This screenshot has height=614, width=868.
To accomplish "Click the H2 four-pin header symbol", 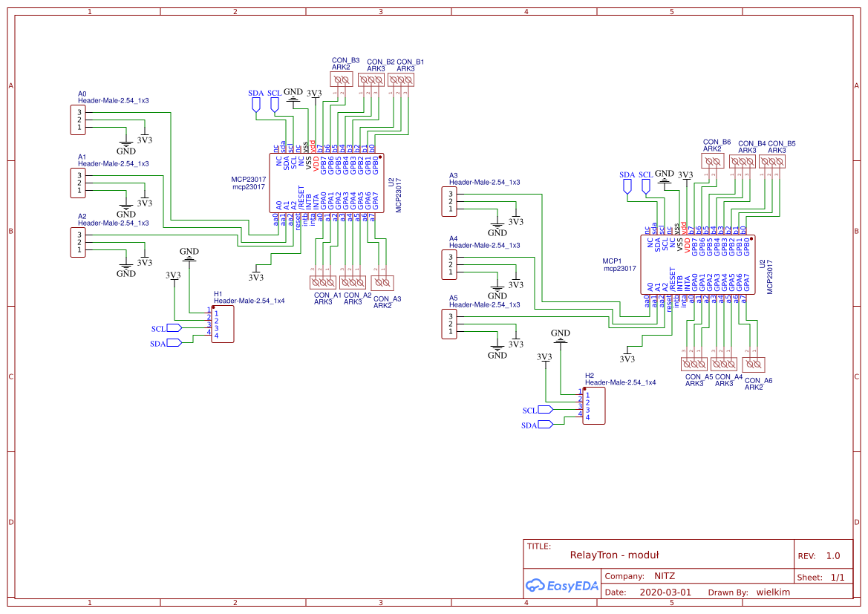I will [x=594, y=406].
